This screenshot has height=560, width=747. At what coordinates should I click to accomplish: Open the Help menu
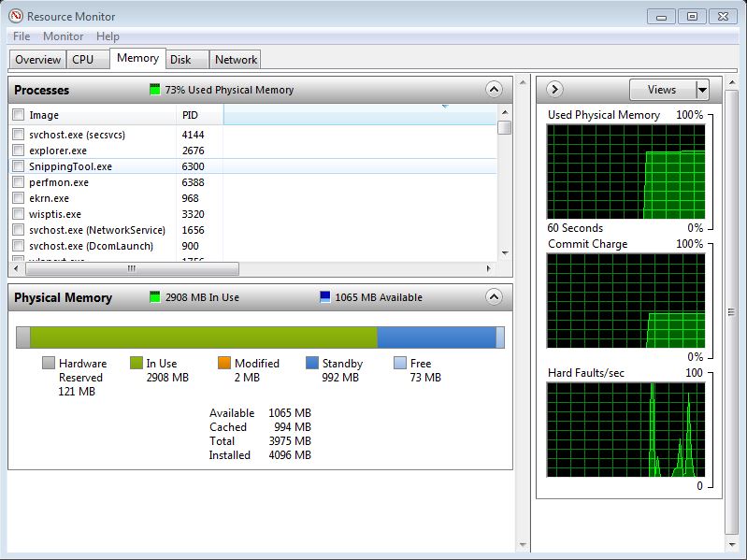click(108, 36)
